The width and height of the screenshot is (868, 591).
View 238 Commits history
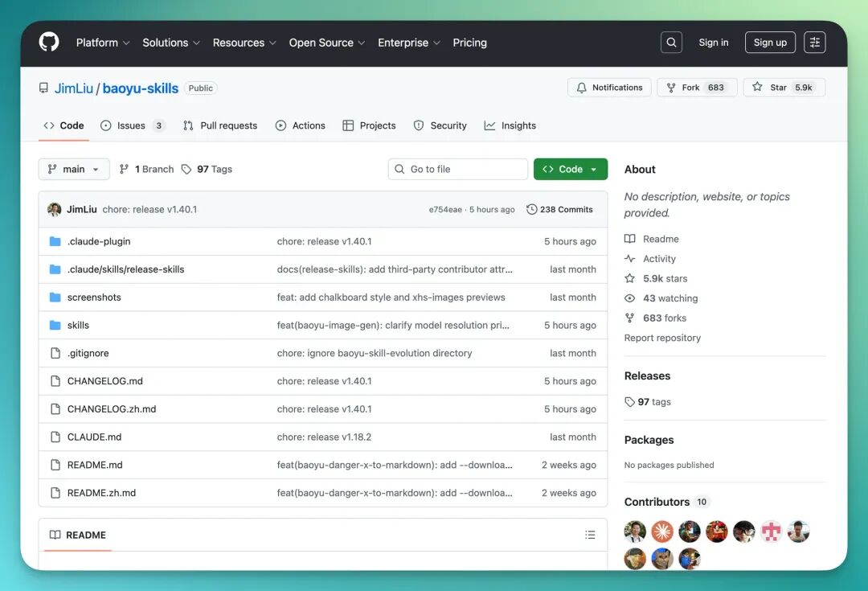pyautogui.click(x=559, y=209)
